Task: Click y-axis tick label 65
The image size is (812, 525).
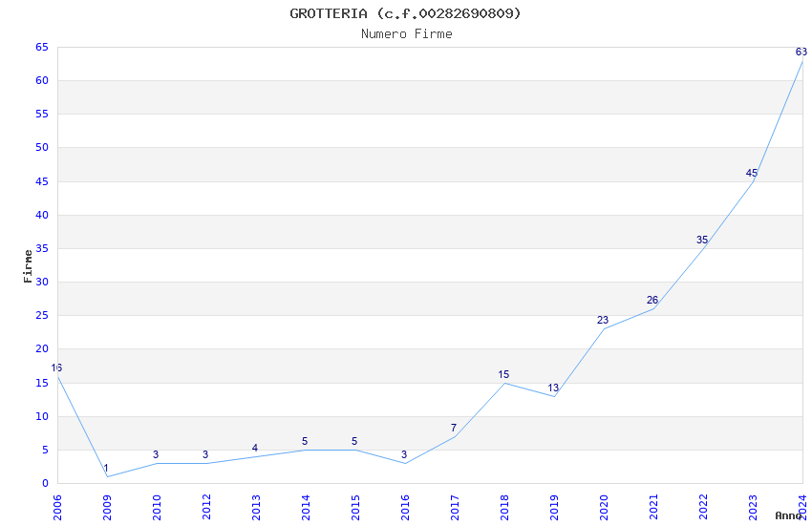Action: [x=42, y=47]
